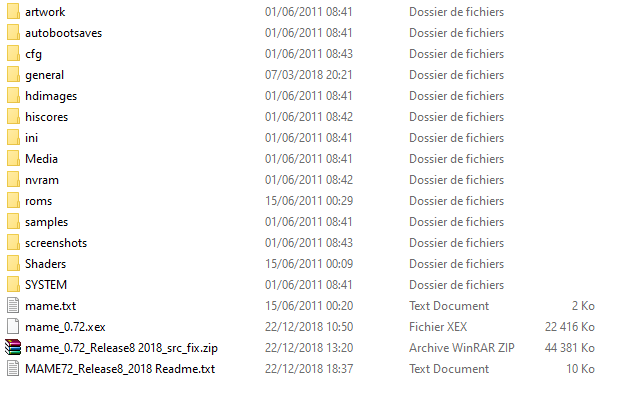Viewport: 620px width, 408px height.
Task: Select the autobootsaves folder icon
Action: point(13,33)
